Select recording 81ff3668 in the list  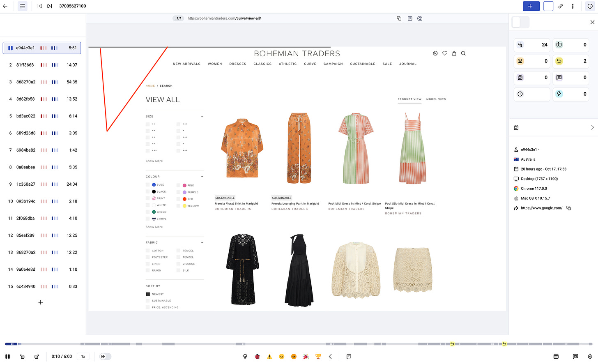coord(42,65)
